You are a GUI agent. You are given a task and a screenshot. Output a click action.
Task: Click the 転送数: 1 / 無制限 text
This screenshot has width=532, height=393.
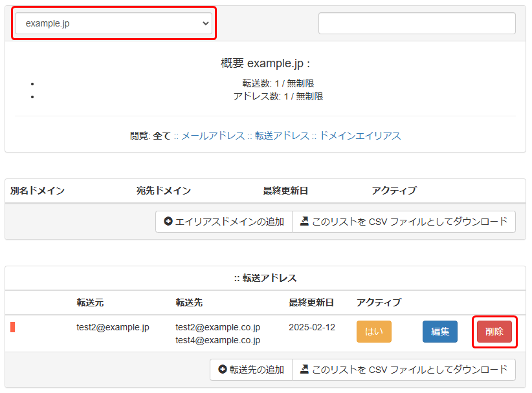[x=278, y=83]
